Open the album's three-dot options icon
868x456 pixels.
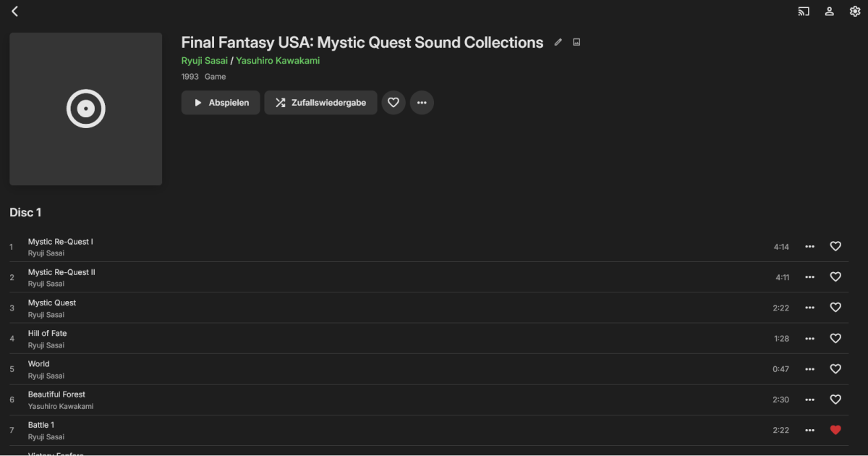[x=422, y=103]
